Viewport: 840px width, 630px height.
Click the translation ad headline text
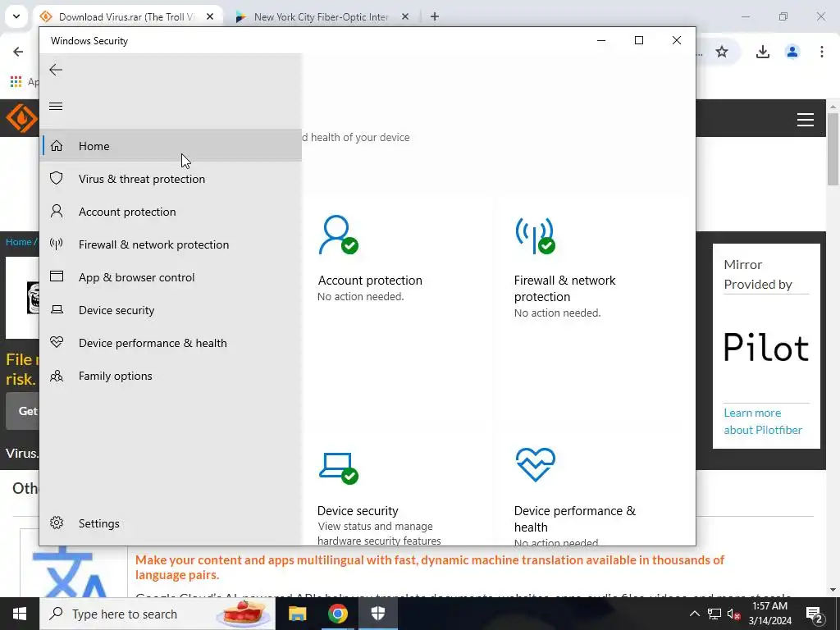pyautogui.click(x=429, y=568)
